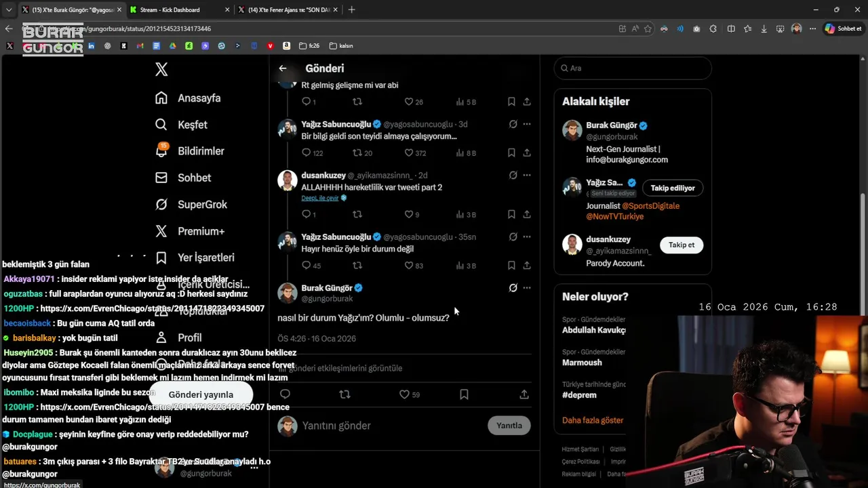This screenshot has width=868, height=488.
Task: Open browser split screen icon
Action: click(x=731, y=28)
